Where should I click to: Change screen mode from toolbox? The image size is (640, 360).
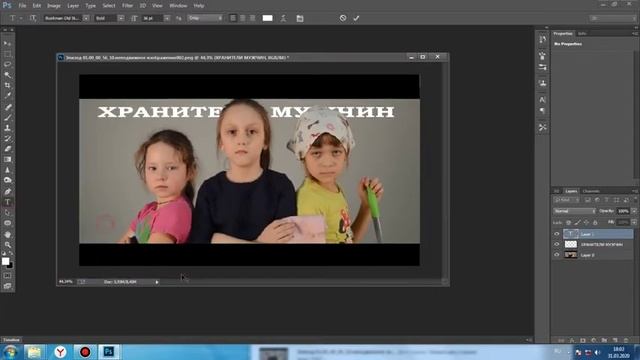click(7, 286)
